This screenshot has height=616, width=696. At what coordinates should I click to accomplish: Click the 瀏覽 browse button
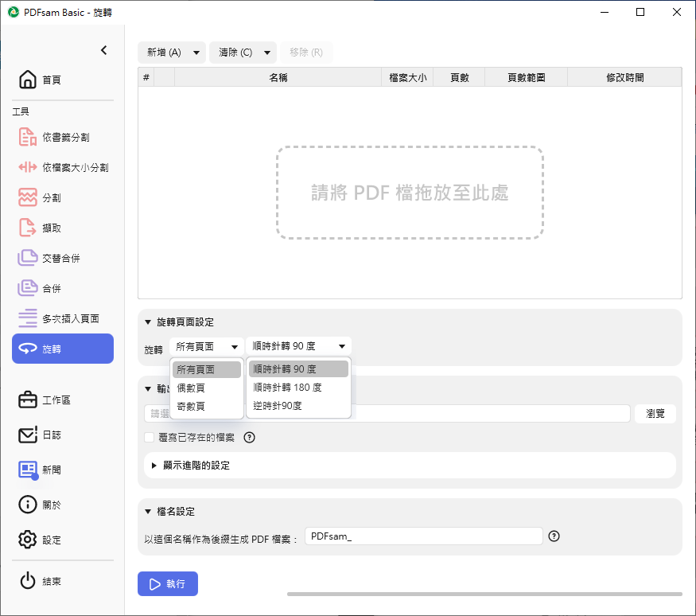pyautogui.click(x=655, y=414)
